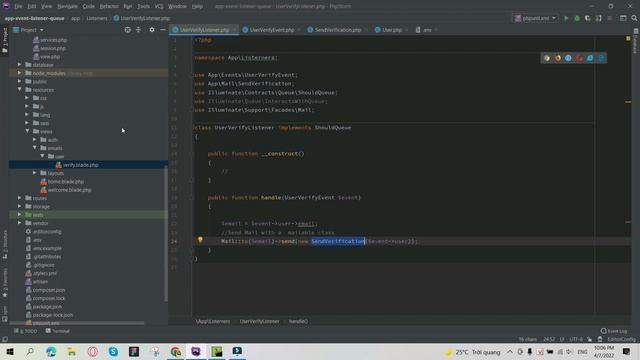Screen dimensions: 640x360
Task: Start debugging with the green bug icon
Action: tap(577, 18)
